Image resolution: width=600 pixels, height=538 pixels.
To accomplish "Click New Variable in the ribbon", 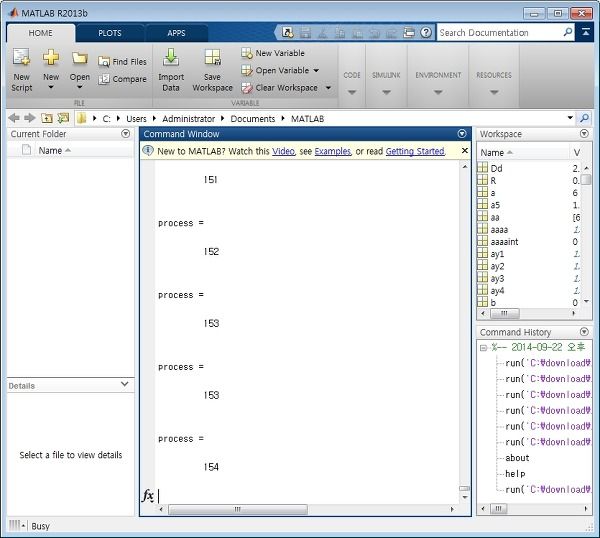I will (273, 53).
